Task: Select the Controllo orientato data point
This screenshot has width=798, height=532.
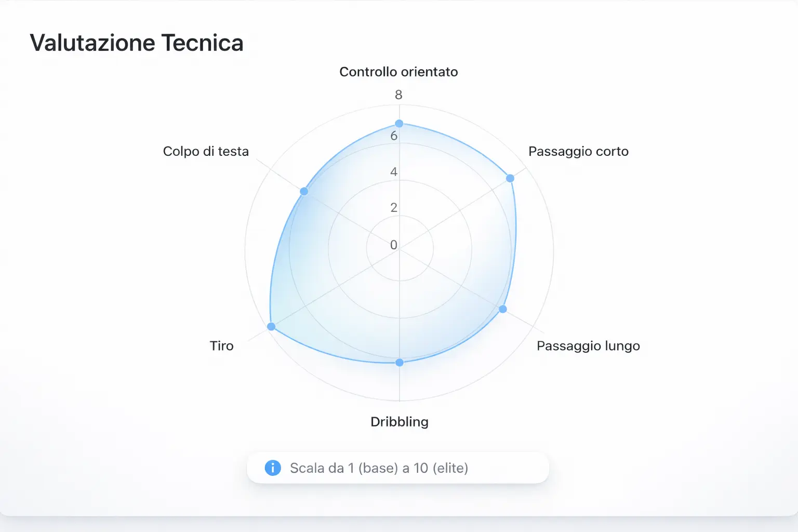Action: 399,124
